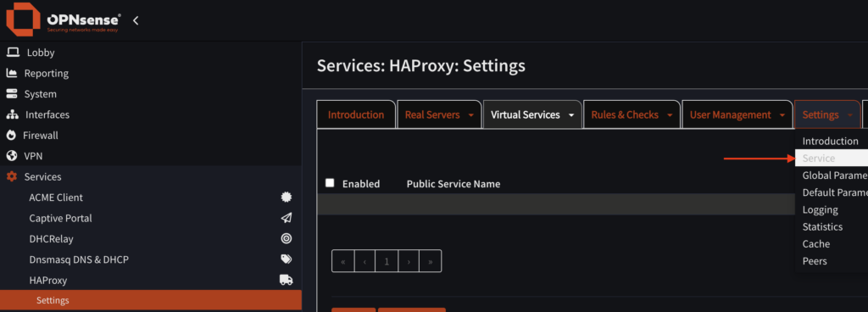Open Lobby via its laptop icon
The height and width of the screenshot is (312, 868).
(x=13, y=53)
